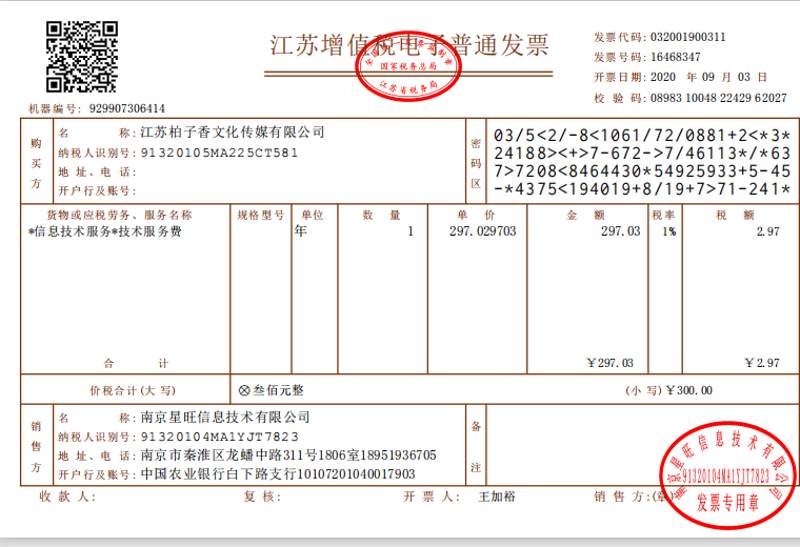Click the check code 08983 10048 22429 62027

point(718,97)
